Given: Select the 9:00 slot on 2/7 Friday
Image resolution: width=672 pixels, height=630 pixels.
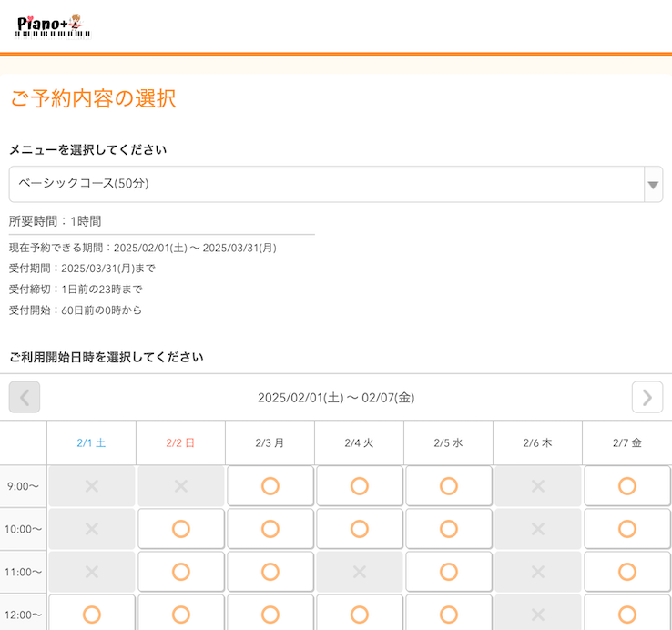Looking at the screenshot, I should coord(627,486).
